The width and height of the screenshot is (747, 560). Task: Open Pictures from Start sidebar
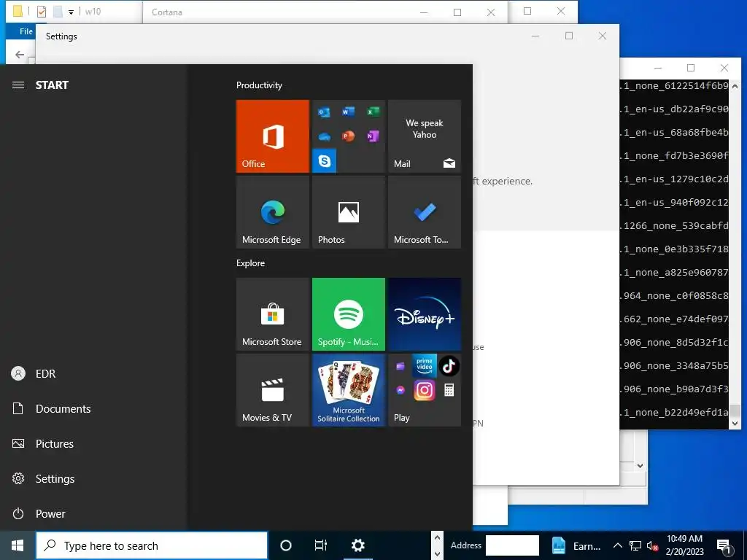(93, 444)
